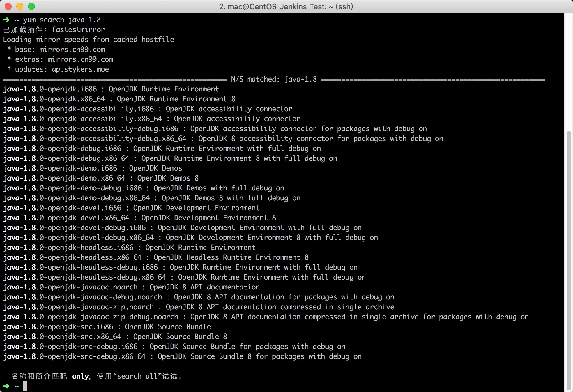Click the java-1.8.0-openjdk-javadoc.noarch line

(131, 287)
